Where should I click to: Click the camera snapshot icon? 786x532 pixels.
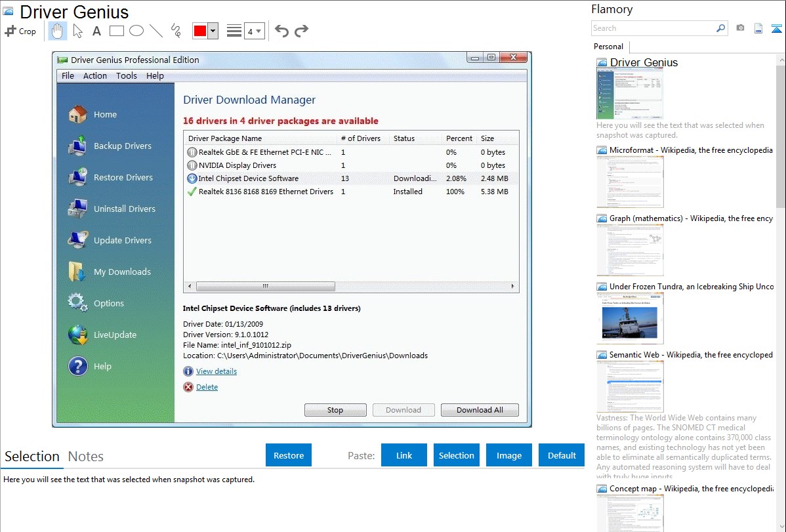[740, 28]
